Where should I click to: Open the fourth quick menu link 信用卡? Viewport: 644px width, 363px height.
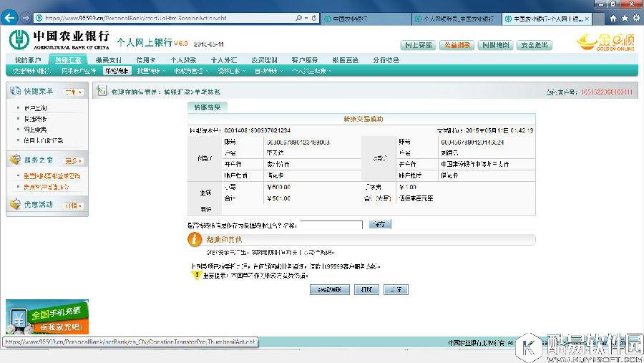pyautogui.click(x=44, y=140)
